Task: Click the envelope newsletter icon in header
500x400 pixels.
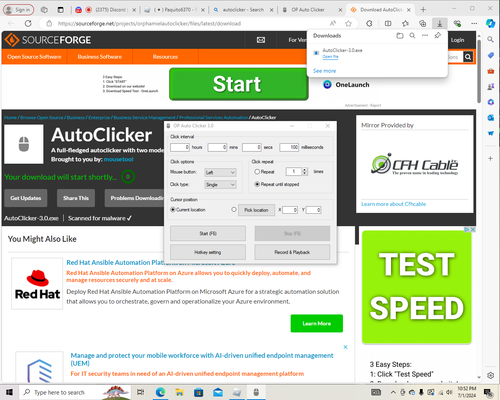Action: [x=261, y=40]
